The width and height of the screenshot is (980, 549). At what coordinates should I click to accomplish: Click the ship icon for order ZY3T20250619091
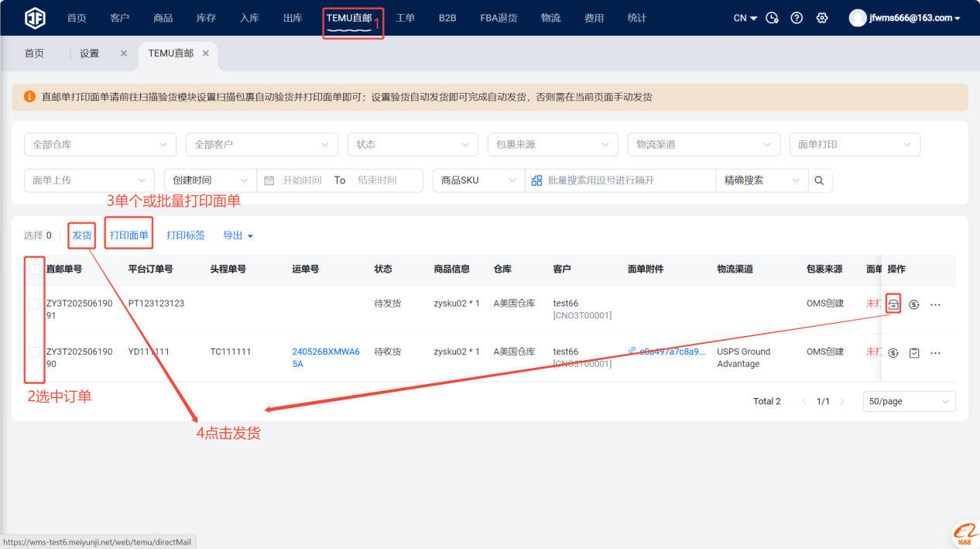click(893, 304)
